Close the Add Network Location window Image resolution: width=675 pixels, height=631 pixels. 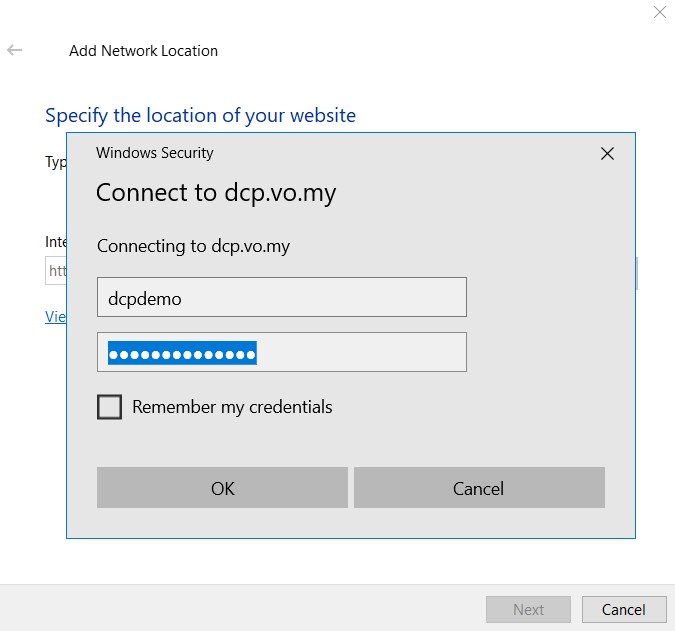(659, 12)
